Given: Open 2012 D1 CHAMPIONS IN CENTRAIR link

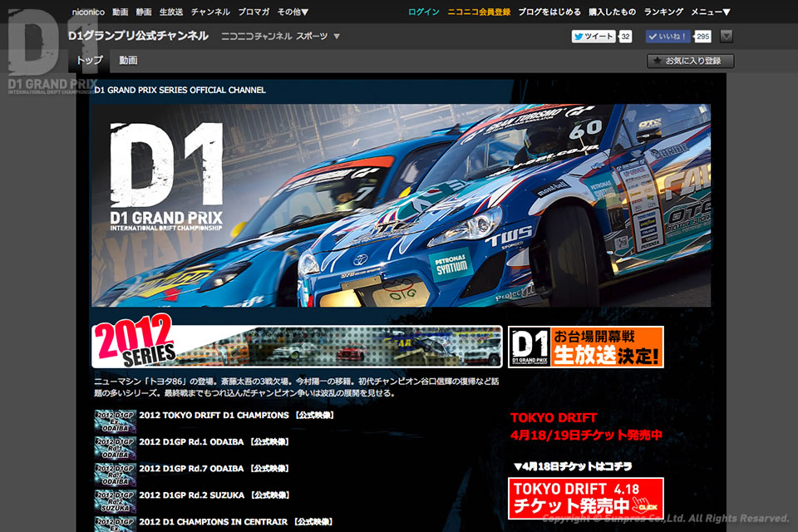Looking at the screenshot, I should point(236,522).
